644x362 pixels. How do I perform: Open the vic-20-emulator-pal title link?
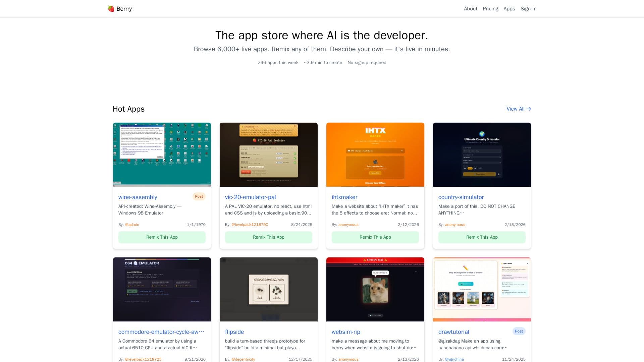point(250,197)
